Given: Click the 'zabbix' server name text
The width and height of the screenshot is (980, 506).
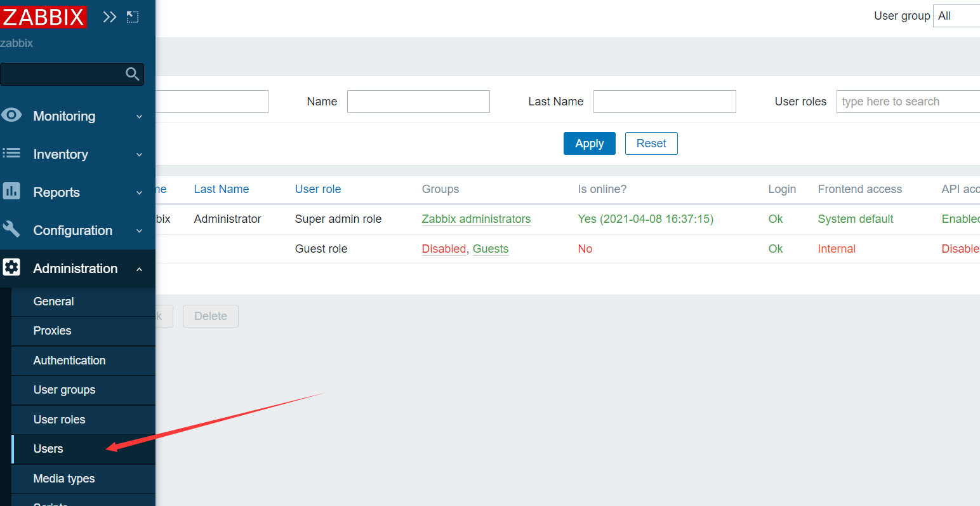Looking at the screenshot, I should [x=17, y=43].
